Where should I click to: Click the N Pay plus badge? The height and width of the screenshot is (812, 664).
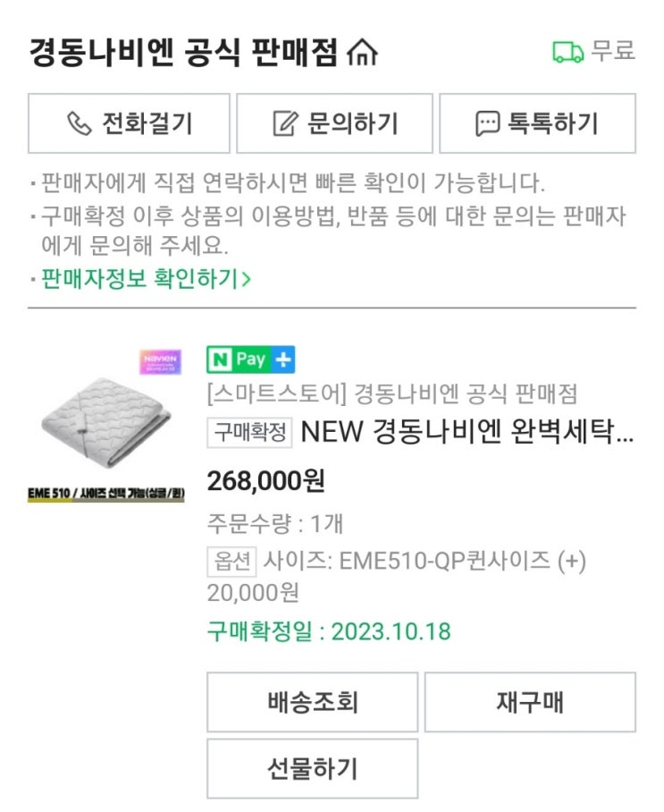(x=251, y=359)
